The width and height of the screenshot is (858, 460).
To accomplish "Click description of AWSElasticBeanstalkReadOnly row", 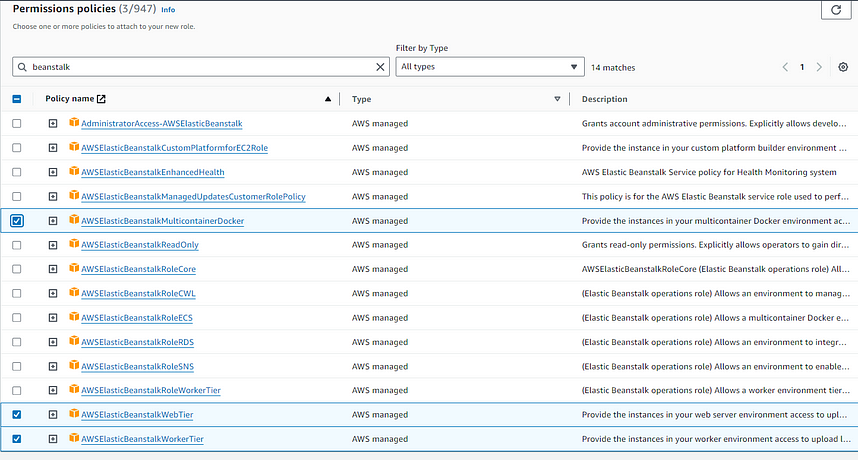I will tap(715, 245).
